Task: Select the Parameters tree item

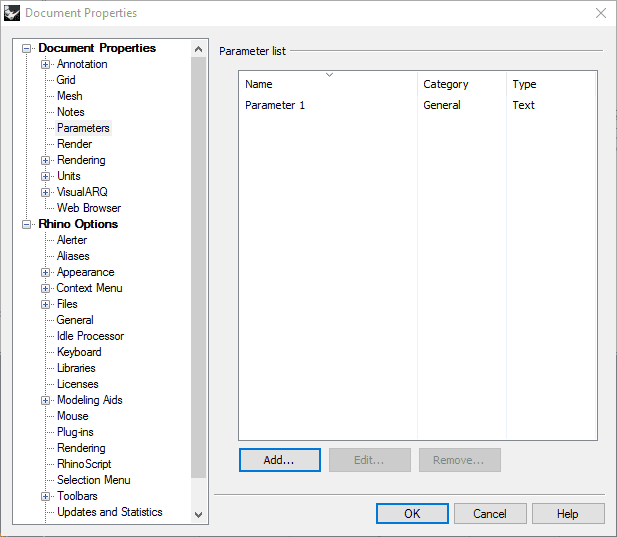Action: pyautogui.click(x=83, y=128)
